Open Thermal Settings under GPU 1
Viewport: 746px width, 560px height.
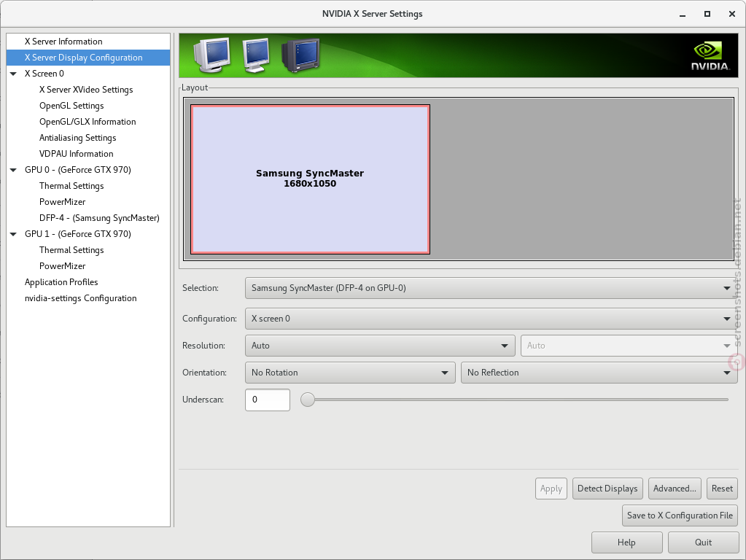point(88,250)
